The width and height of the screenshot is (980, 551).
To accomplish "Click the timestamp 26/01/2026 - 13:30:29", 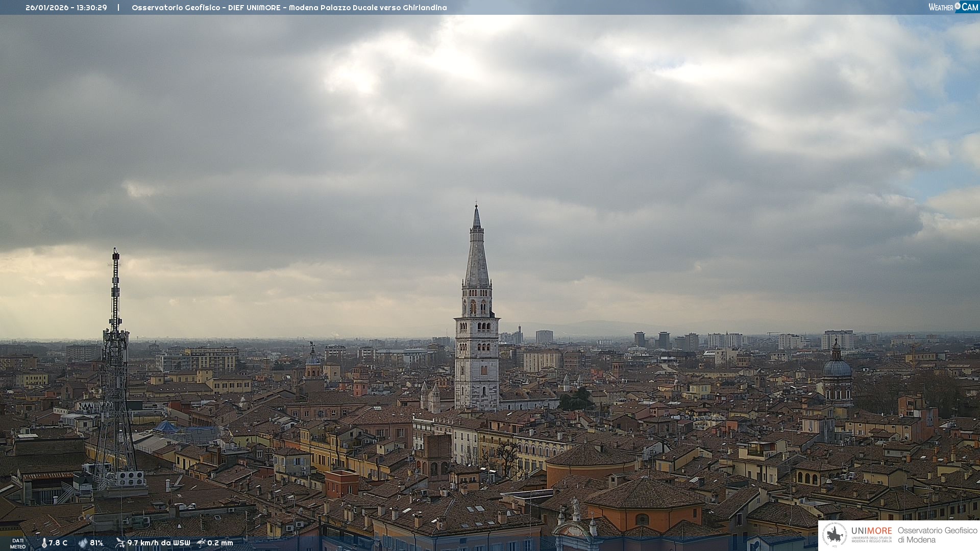I will [x=66, y=8].
